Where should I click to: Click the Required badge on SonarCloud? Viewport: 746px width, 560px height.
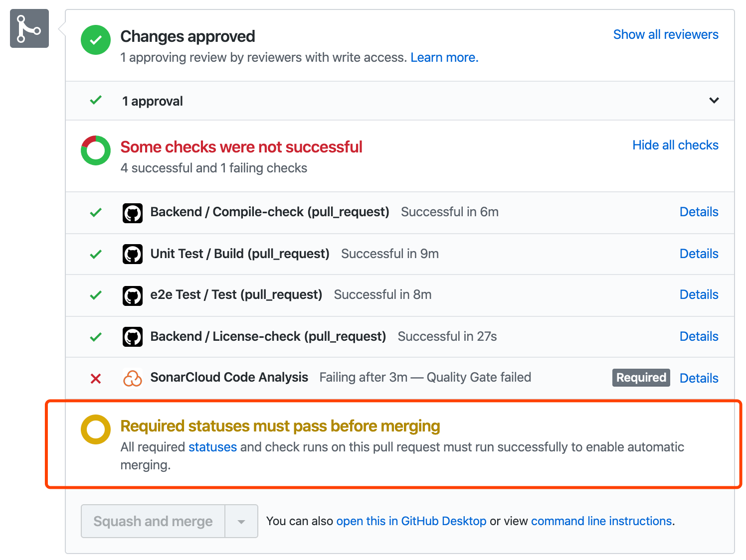tap(641, 378)
